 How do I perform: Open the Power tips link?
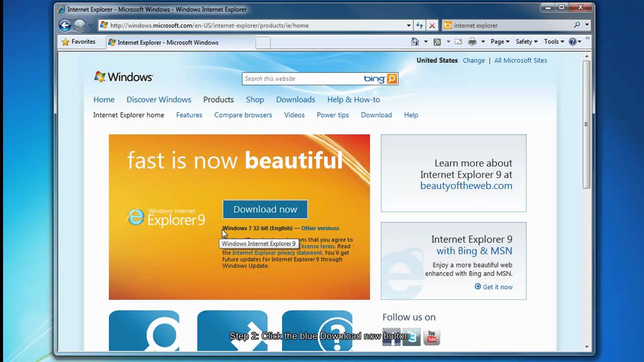pos(333,115)
